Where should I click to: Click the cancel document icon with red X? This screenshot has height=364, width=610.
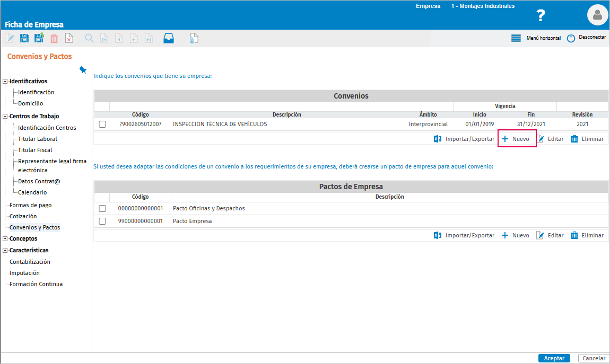point(69,38)
